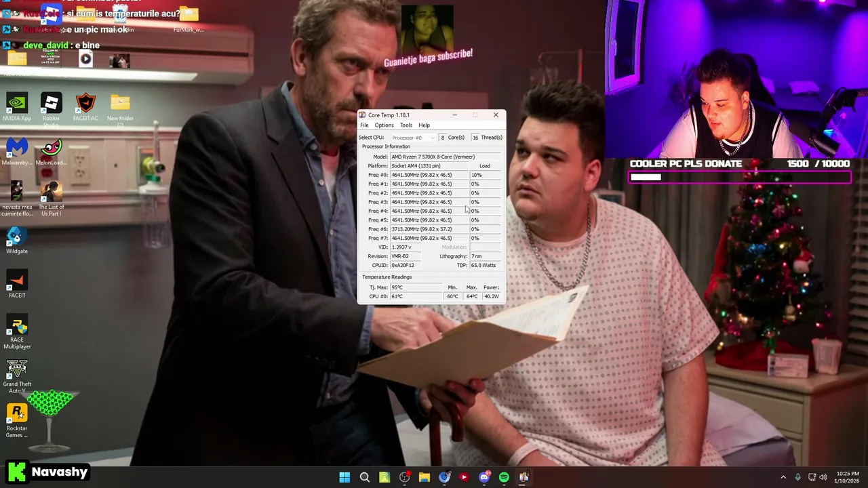
Task: Click the Freq #0 load value 10%
Action: coord(486,175)
